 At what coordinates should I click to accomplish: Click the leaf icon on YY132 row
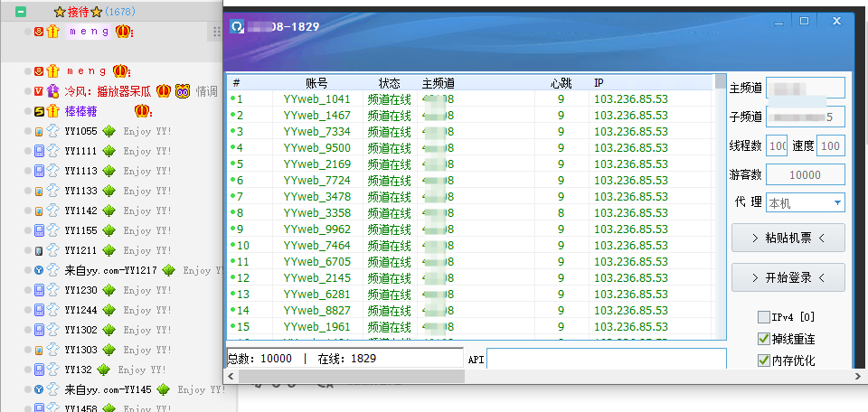click(x=103, y=370)
